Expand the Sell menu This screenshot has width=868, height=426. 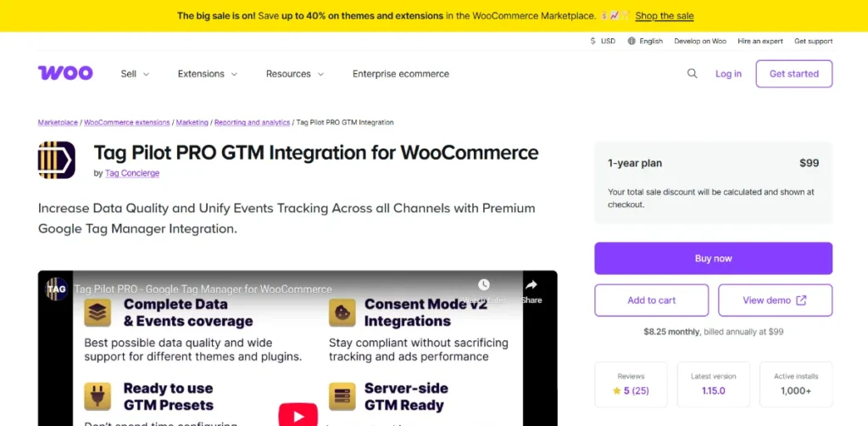click(135, 74)
